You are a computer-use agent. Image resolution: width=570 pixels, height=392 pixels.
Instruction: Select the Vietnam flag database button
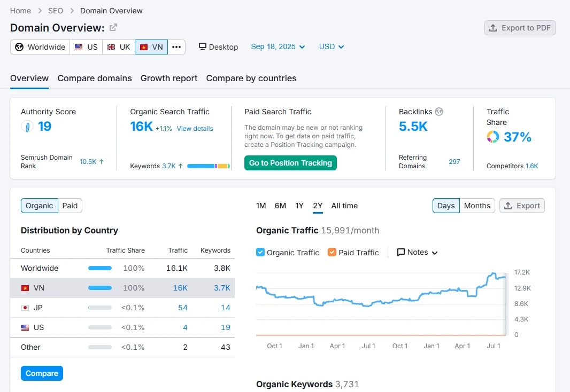151,47
